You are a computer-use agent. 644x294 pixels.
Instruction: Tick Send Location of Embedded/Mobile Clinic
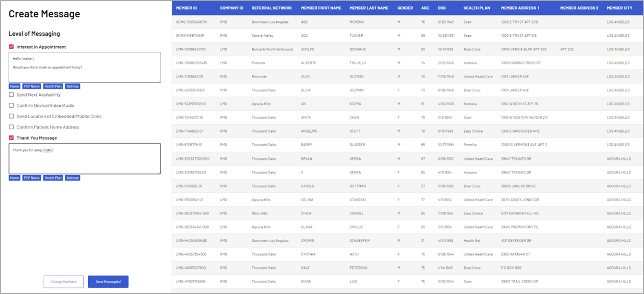pyautogui.click(x=11, y=116)
